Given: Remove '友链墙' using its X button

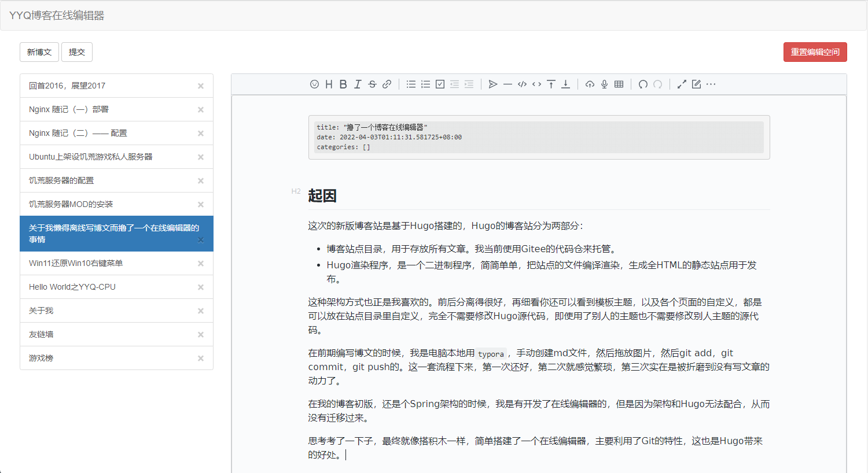Looking at the screenshot, I should (201, 335).
